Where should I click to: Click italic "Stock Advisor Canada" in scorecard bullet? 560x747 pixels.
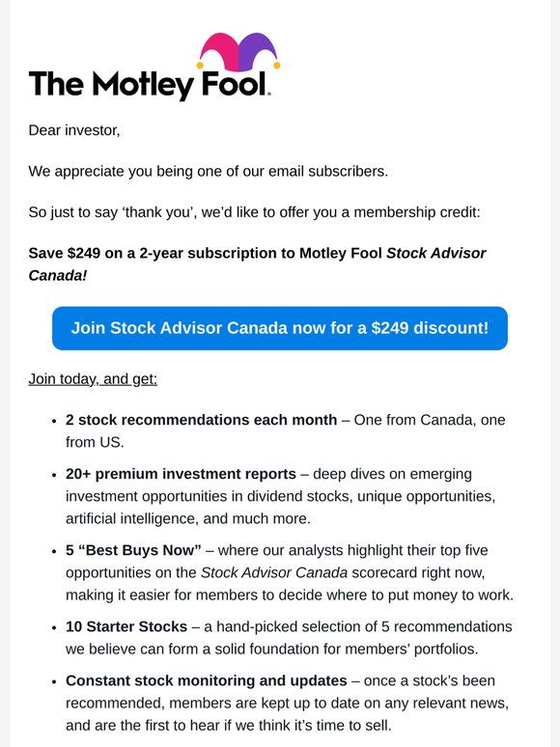pyautogui.click(x=274, y=572)
